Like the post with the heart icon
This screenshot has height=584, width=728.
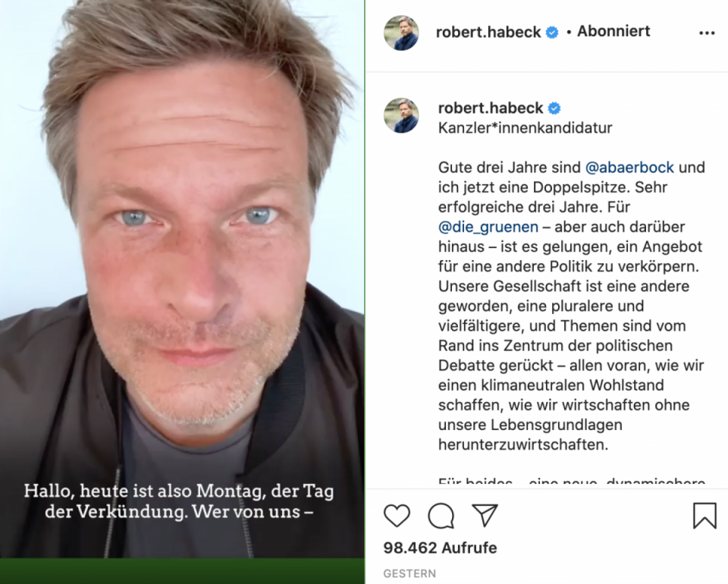point(397,515)
